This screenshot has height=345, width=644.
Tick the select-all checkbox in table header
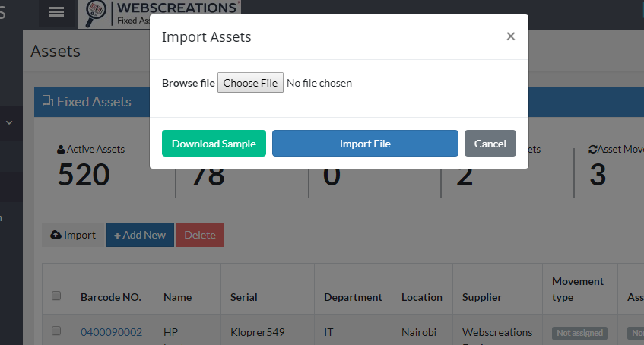coord(56,296)
